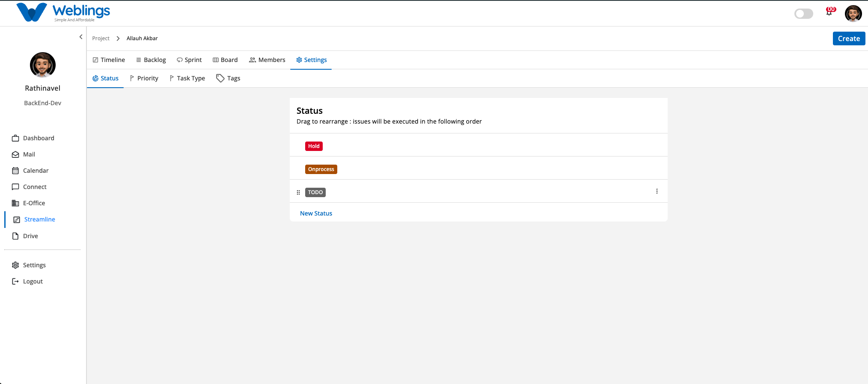This screenshot has height=384, width=868.
Task: Click the red Hold status badge
Action: click(x=314, y=146)
